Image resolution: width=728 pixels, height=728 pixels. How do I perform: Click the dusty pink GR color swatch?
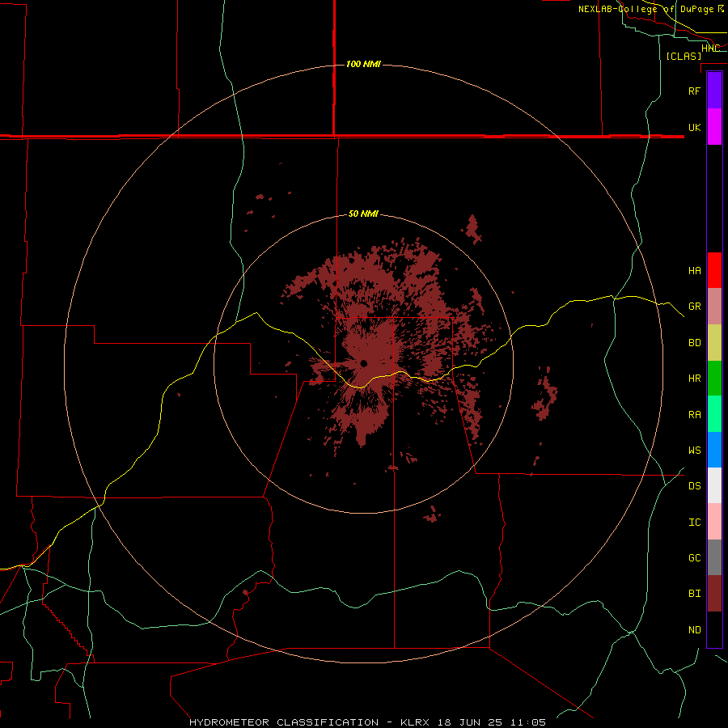coord(714,306)
